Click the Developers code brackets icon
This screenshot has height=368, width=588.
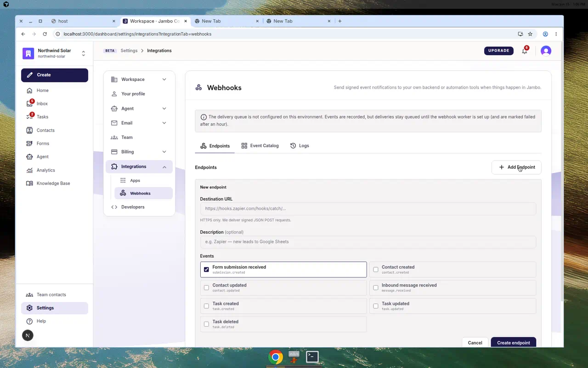coord(114,207)
